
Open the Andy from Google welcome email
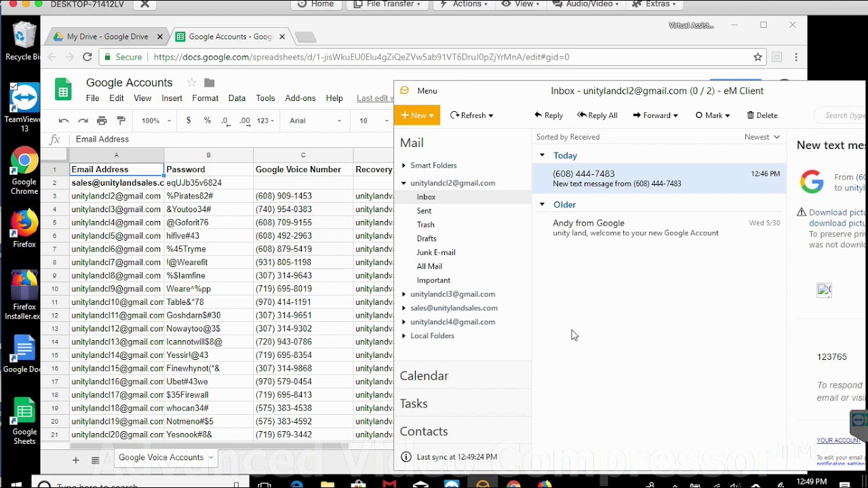coord(659,228)
